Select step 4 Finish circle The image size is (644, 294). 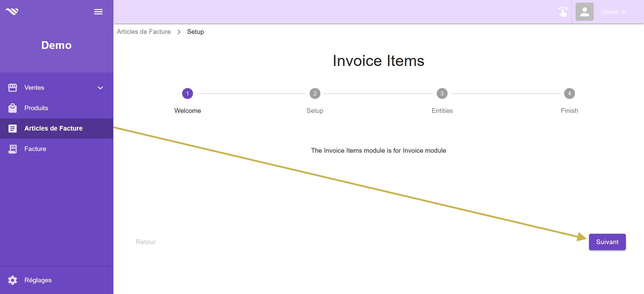[x=569, y=93]
